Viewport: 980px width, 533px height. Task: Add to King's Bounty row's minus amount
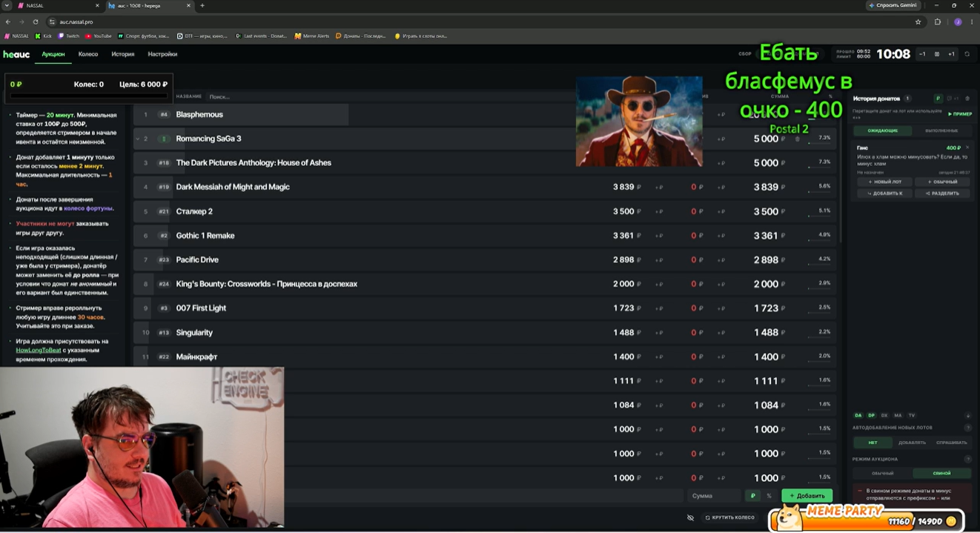click(721, 285)
